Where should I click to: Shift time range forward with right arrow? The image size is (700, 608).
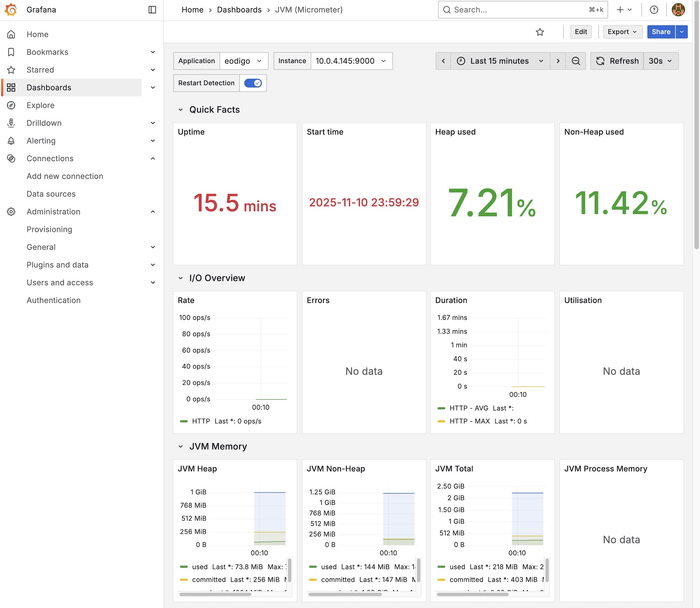click(x=558, y=61)
